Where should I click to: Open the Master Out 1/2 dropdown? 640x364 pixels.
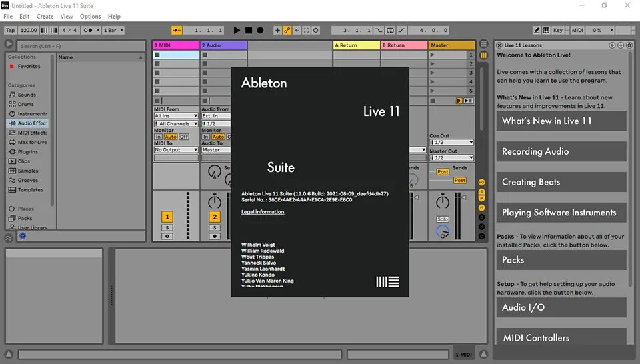(x=451, y=157)
